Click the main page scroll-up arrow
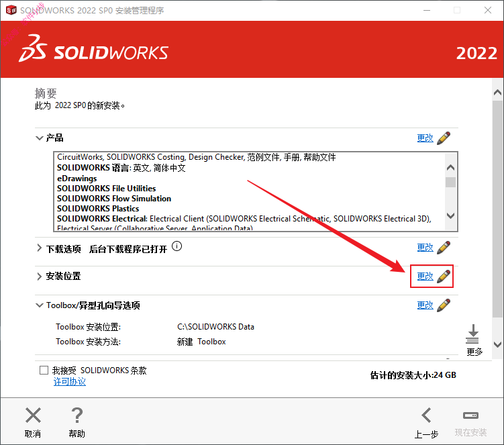Image resolution: width=504 pixels, height=445 pixels. click(497, 93)
